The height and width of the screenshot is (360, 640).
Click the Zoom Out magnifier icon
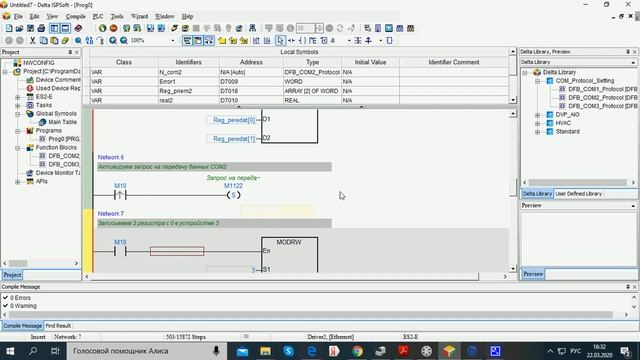coord(124,40)
